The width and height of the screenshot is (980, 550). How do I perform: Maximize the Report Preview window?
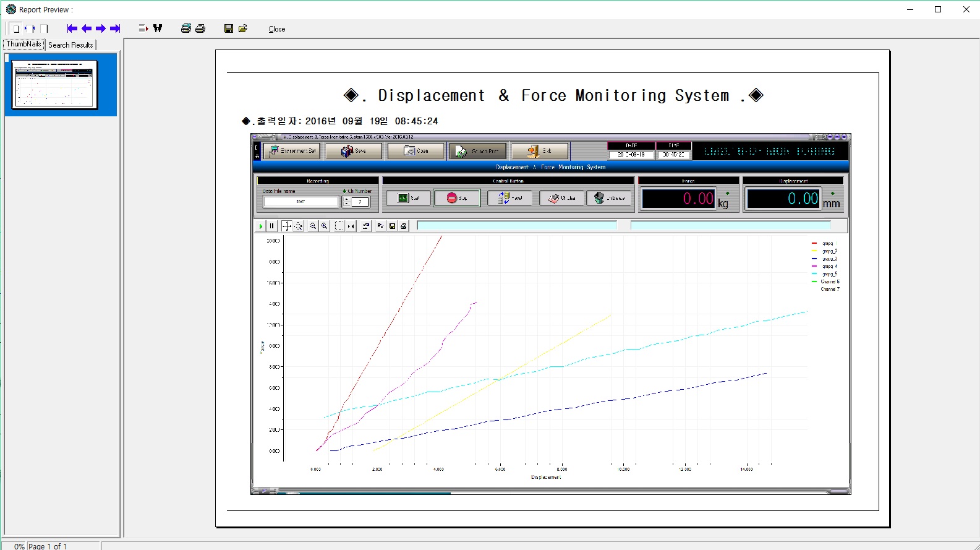point(938,9)
